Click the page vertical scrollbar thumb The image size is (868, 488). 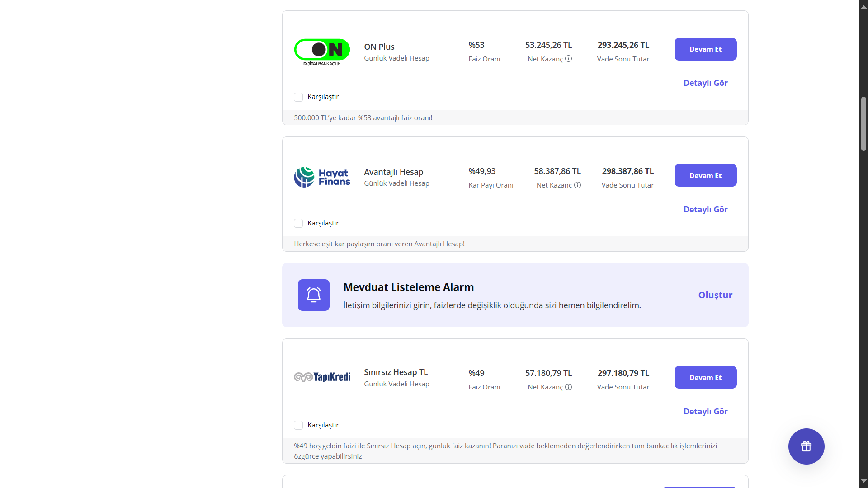click(x=863, y=123)
